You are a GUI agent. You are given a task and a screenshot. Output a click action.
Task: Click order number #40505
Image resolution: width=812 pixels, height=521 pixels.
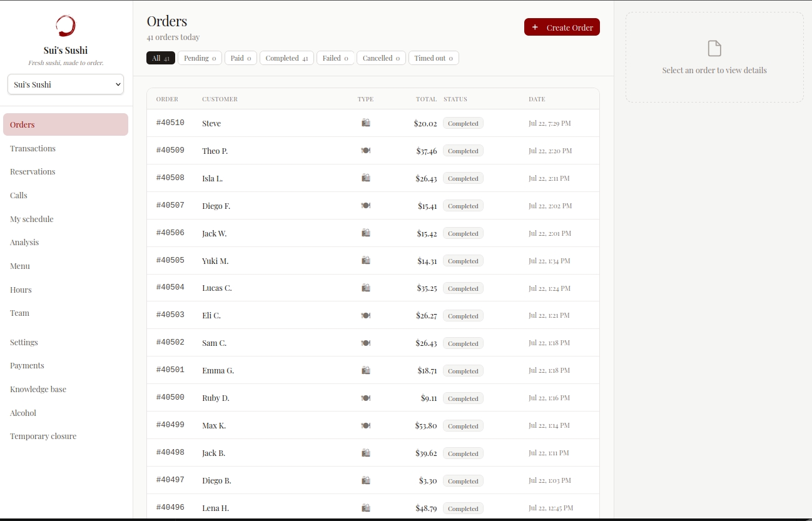click(x=170, y=261)
